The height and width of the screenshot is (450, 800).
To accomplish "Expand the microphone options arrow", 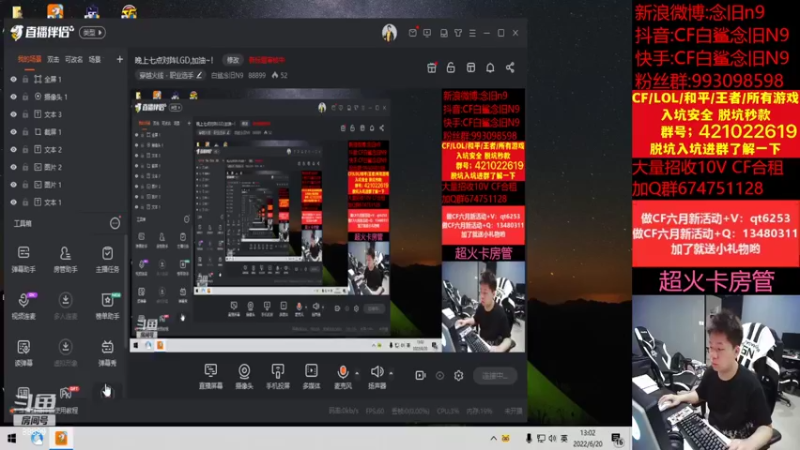I will (x=357, y=373).
